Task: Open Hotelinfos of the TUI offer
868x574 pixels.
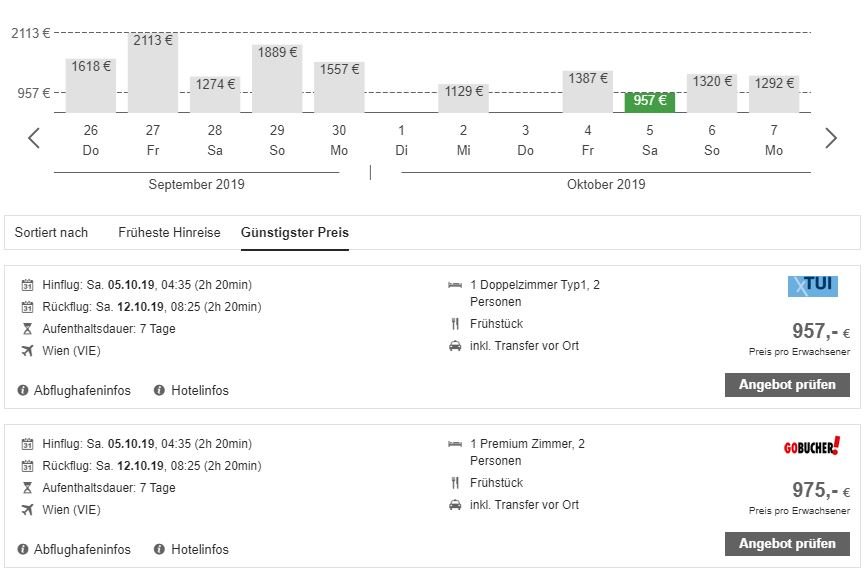Action: pos(199,390)
